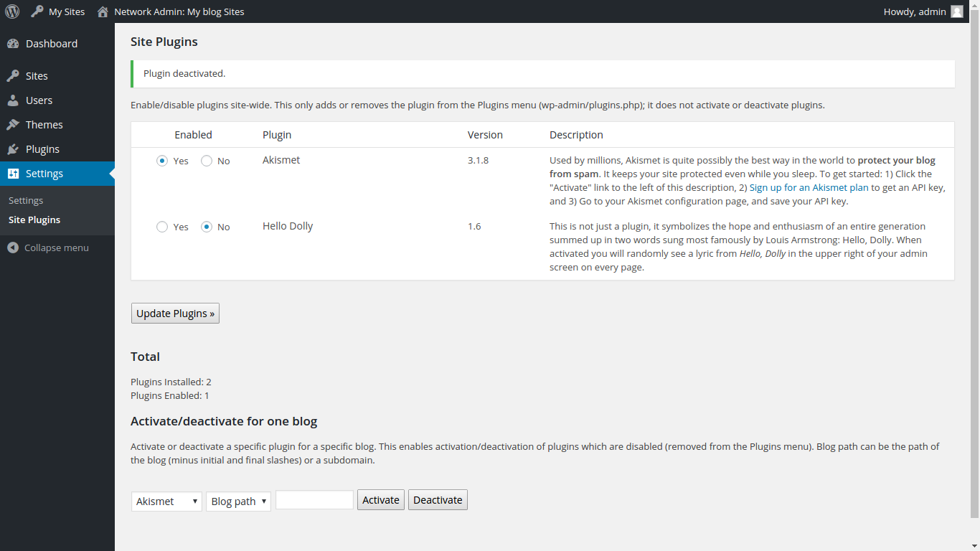This screenshot has width=980, height=551.
Task: Click the Dashboard gauge icon
Action: coord(13,44)
